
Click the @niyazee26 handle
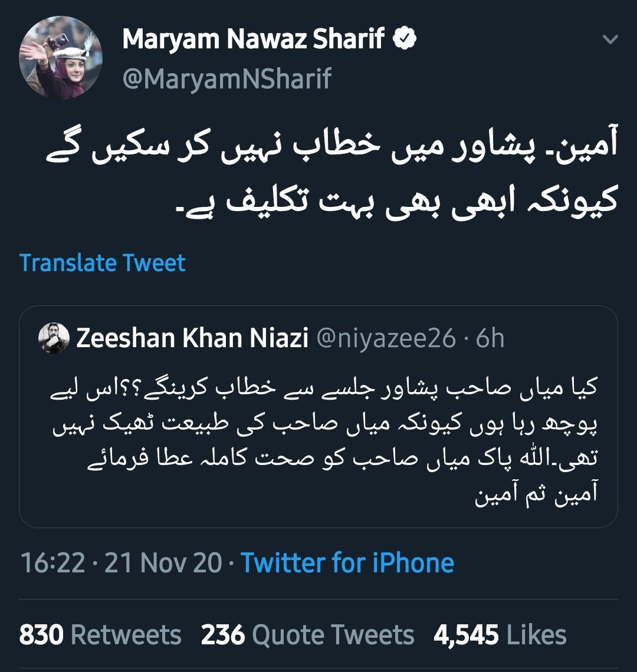pyautogui.click(x=386, y=338)
